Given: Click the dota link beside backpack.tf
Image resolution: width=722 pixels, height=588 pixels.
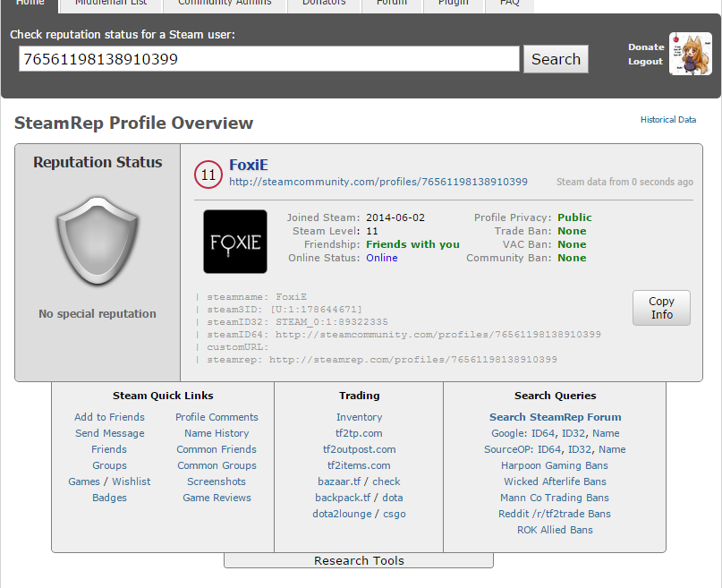Looking at the screenshot, I should [x=393, y=498].
